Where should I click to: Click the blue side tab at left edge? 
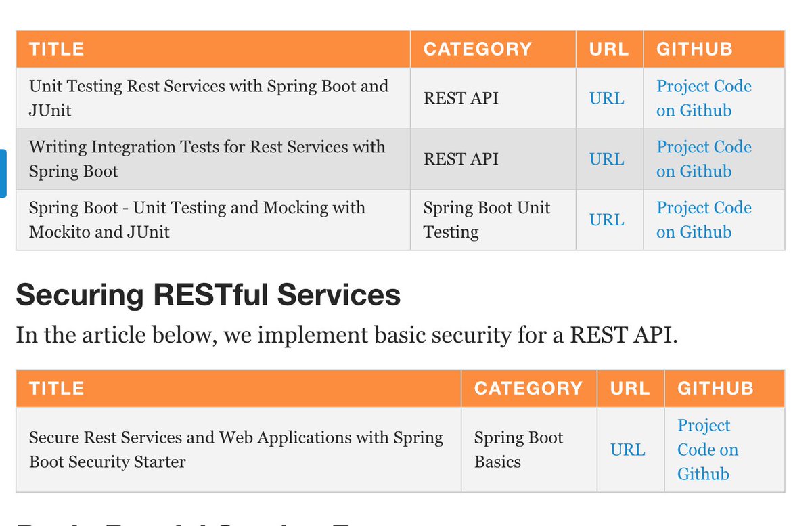pyautogui.click(x=3, y=173)
